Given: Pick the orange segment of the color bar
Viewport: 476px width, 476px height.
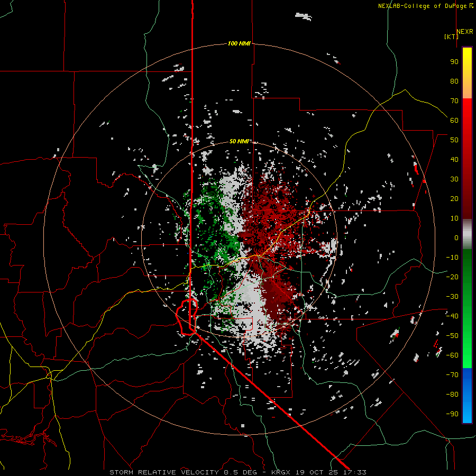Looking at the screenshot, I should pos(467,91).
